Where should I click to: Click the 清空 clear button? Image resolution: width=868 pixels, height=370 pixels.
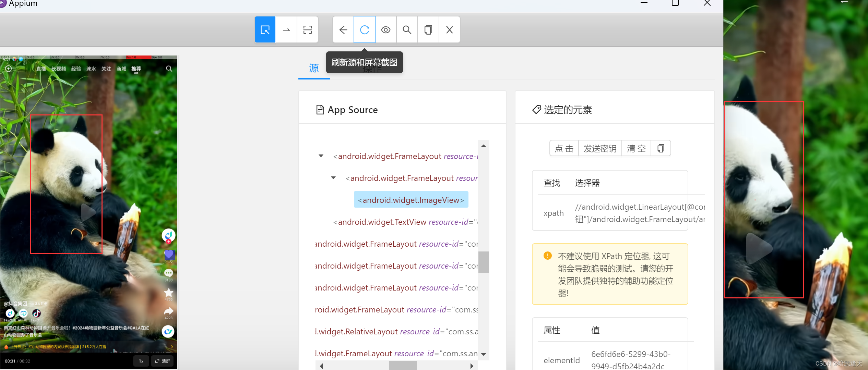click(x=636, y=148)
